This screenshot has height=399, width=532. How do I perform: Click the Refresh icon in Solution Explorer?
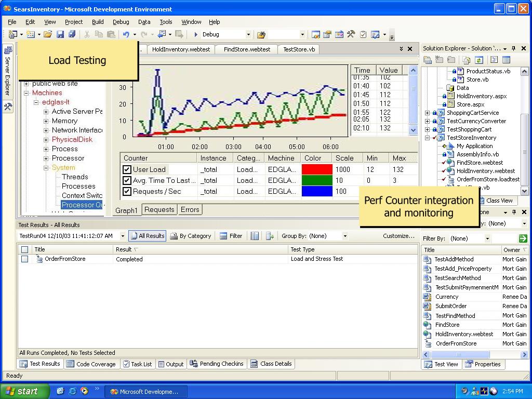pos(478,60)
